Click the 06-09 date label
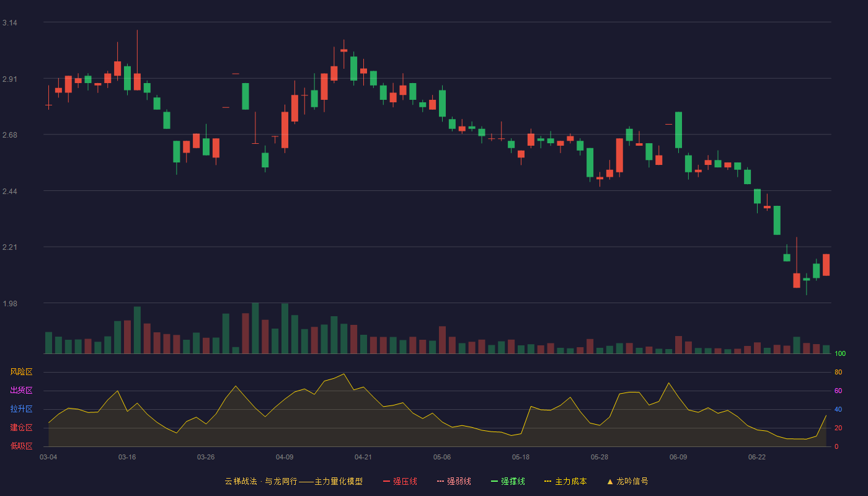Viewport: 868px width, 496px height. (x=678, y=457)
